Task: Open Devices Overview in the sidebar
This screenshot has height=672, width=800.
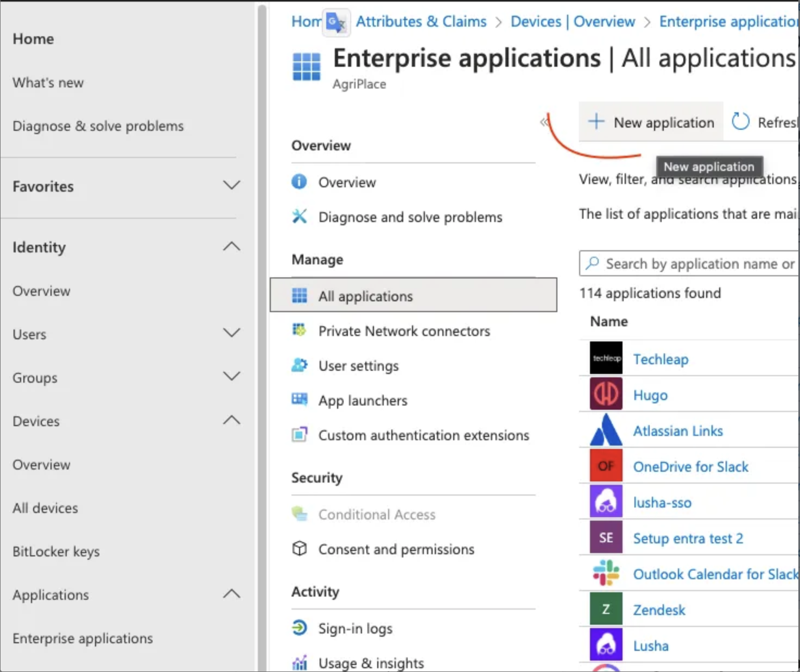Action: click(x=41, y=465)
